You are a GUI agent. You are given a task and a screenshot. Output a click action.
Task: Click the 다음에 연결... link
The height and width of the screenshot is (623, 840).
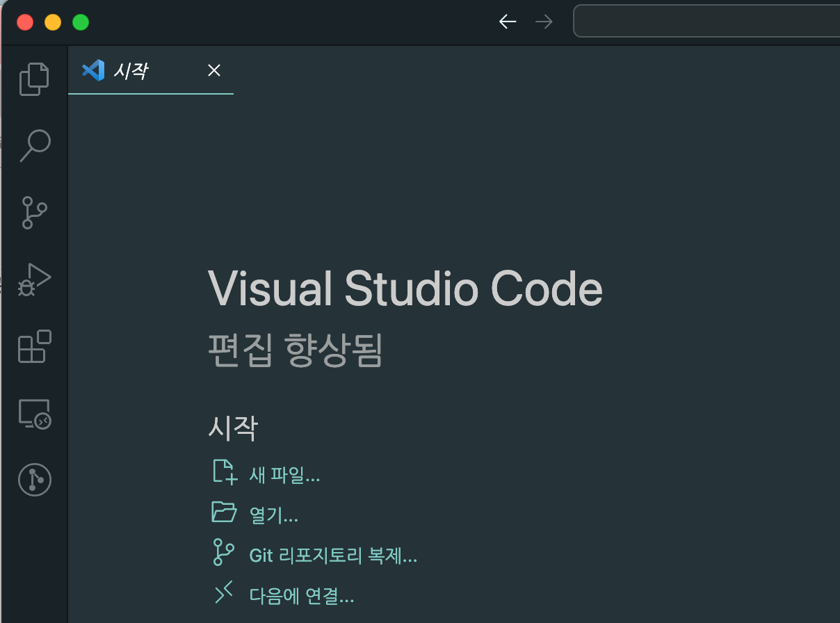point(302,596)
